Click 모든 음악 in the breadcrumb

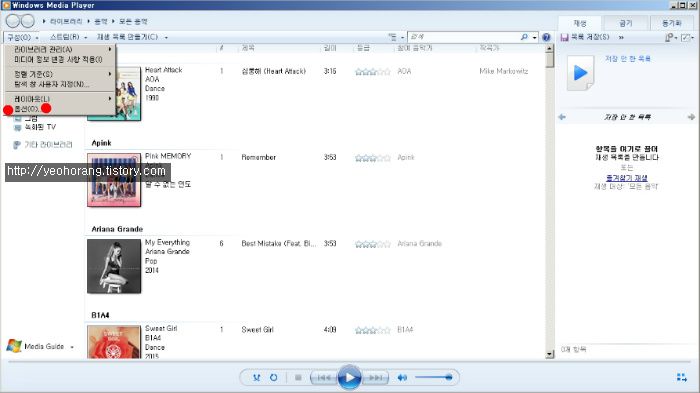pyautogui.click(x=133, y=21)
